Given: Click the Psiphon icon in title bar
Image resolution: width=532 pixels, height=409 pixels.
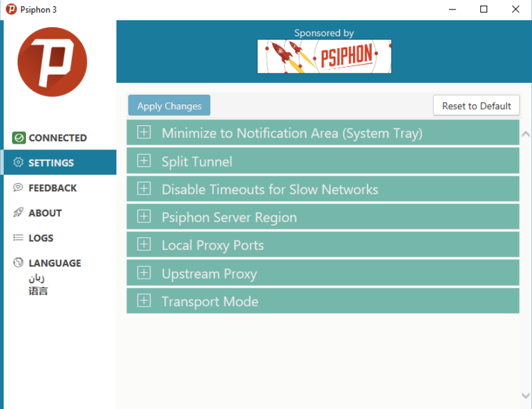Looking at the screenshot, I should [11, 9].
